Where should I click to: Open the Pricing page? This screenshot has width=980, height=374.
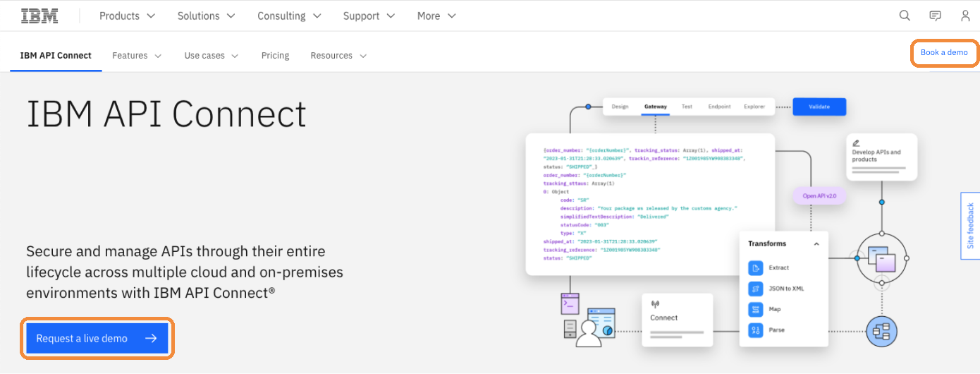coord(275,56)
